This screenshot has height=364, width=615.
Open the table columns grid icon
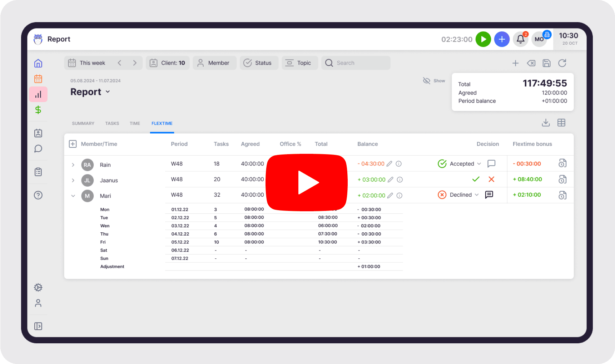coord(561,123)
